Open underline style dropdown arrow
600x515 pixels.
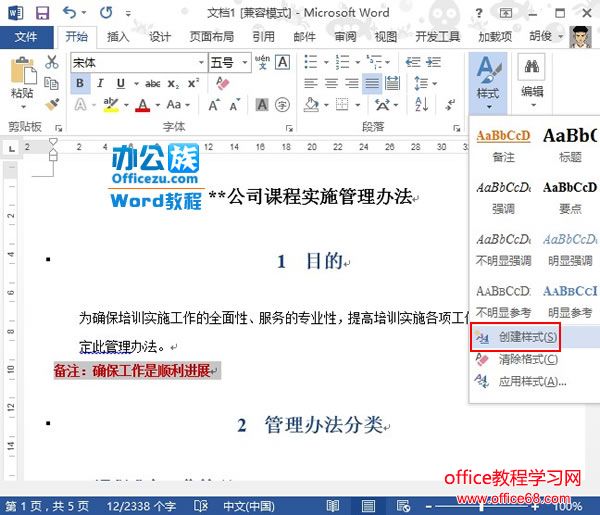[136, 83]
